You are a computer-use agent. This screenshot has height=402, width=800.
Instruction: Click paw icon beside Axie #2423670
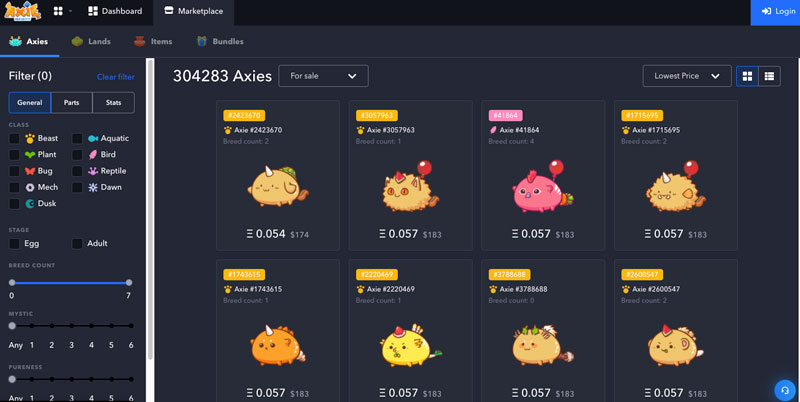point(228,130)
